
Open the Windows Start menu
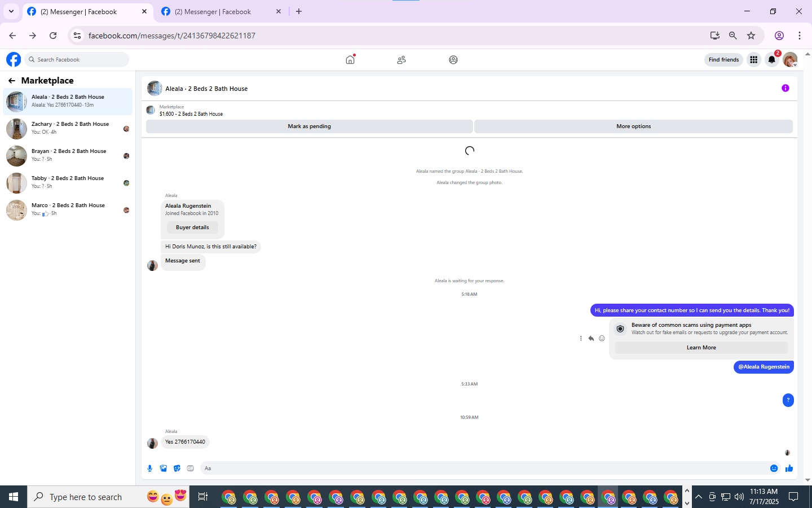(x=14, y=497)
